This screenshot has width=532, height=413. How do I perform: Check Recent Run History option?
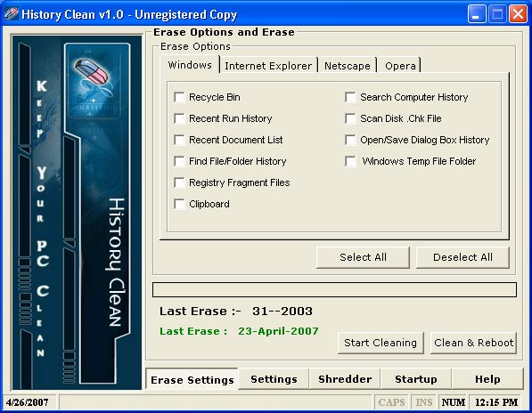tap(179, 118)
